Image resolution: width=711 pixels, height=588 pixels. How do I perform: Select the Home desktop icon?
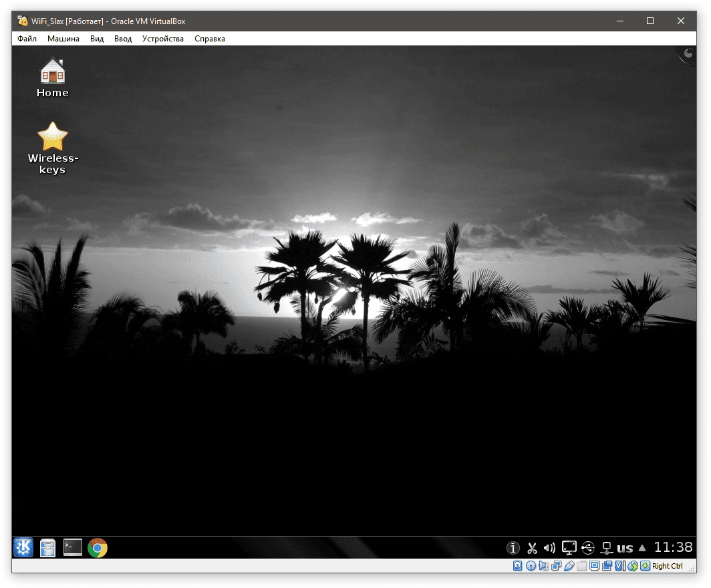(53, 78)
